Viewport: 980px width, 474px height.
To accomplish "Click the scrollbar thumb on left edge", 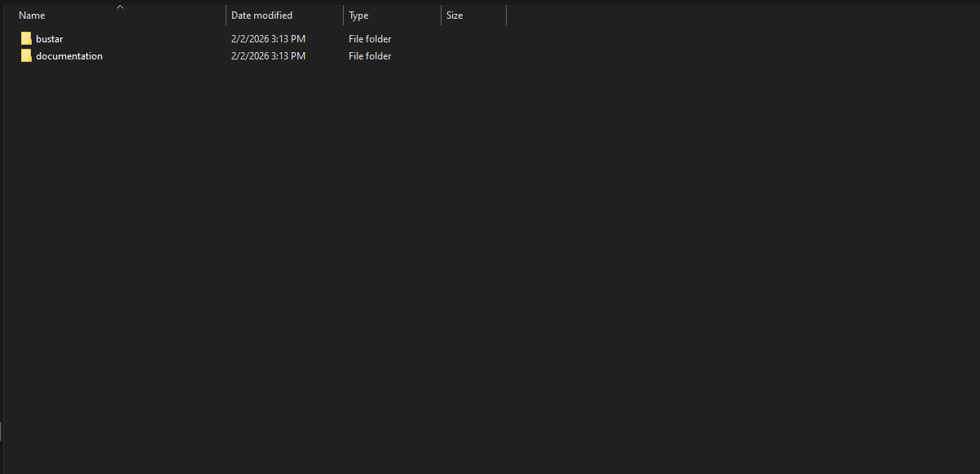I will [x=1, y=432].
